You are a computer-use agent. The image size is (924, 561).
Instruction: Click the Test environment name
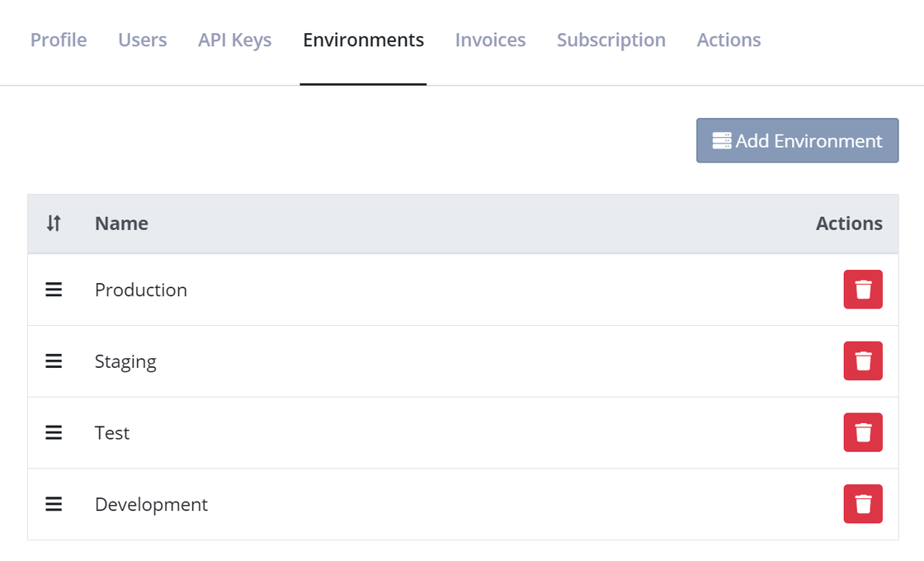tap(112, 433)
